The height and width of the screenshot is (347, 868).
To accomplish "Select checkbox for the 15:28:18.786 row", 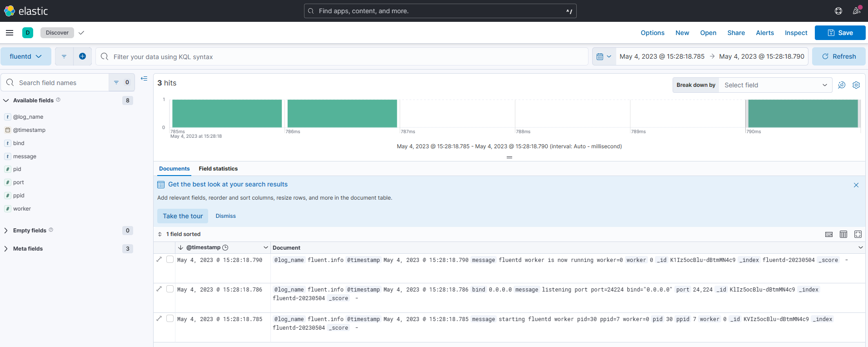I will click(170, 289).
